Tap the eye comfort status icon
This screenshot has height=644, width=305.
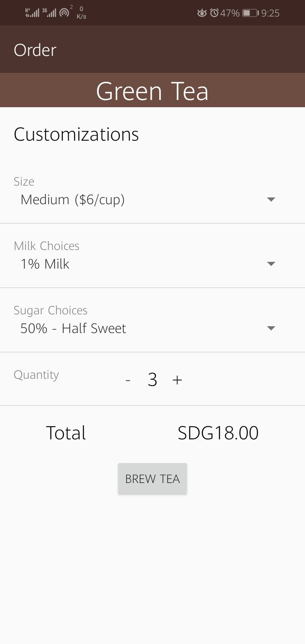(202, 13)
